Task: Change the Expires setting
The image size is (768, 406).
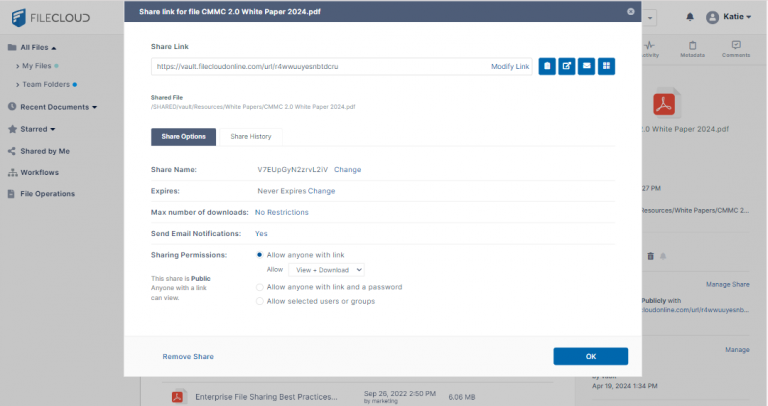Action: 321,191
